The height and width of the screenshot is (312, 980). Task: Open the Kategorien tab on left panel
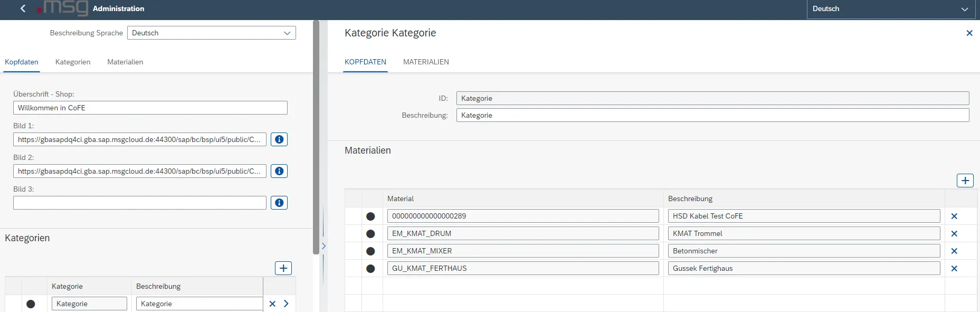coord(73,62)
